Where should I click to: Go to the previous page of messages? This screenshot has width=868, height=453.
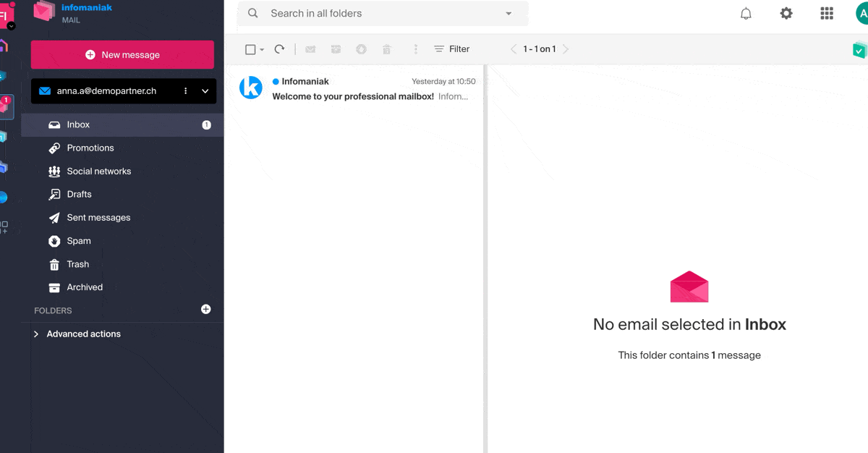514,49
